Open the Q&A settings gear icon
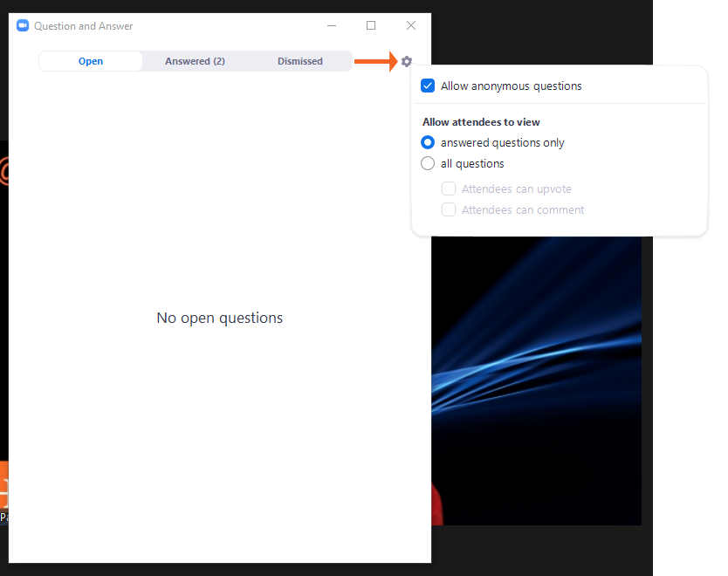The height and width of the screenshot is (576, 728). (406, 61)
